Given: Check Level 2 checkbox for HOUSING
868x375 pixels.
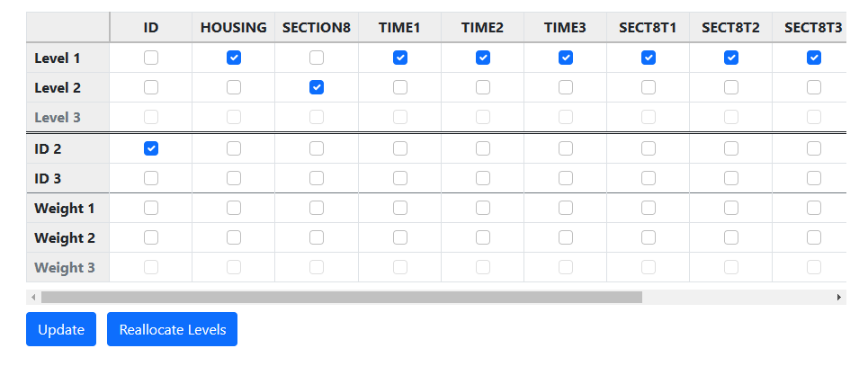Looking at the screenshot, I should pyautogui.click(x=234, y=87).
